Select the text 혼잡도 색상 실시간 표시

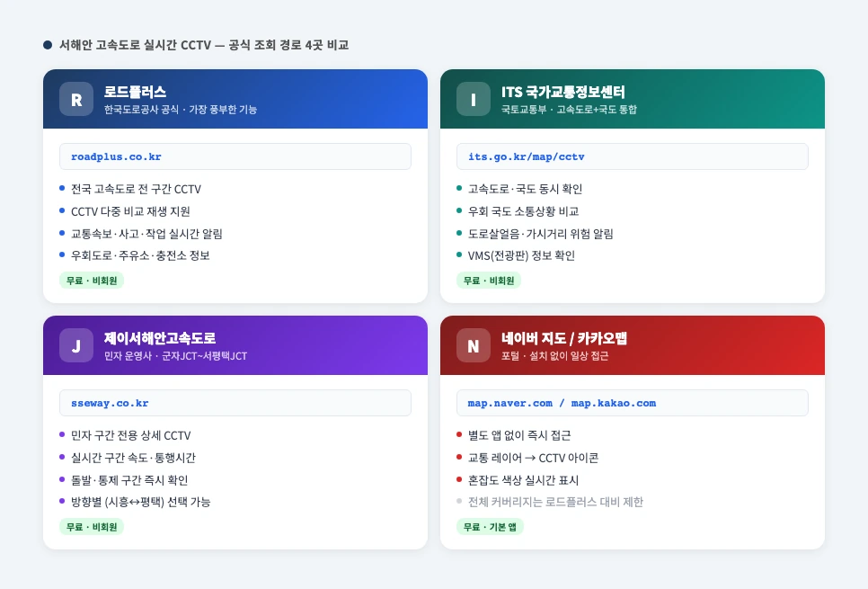pos(523,480)
